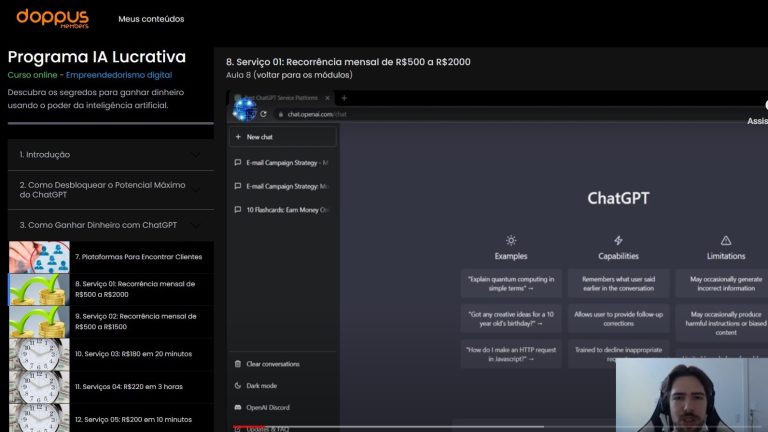Open lesson 7 thumbnail with people icons

pos(39,257)
